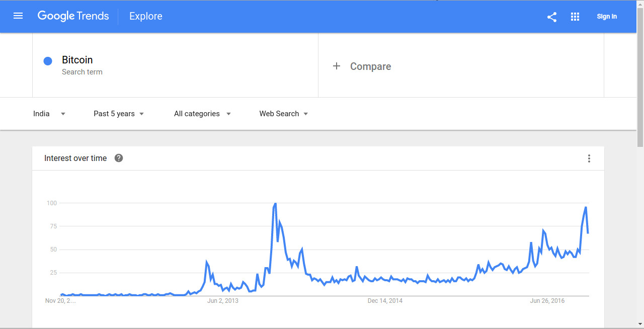
Task: Open help icon beside Interest over time
Action: click(119, 158)
